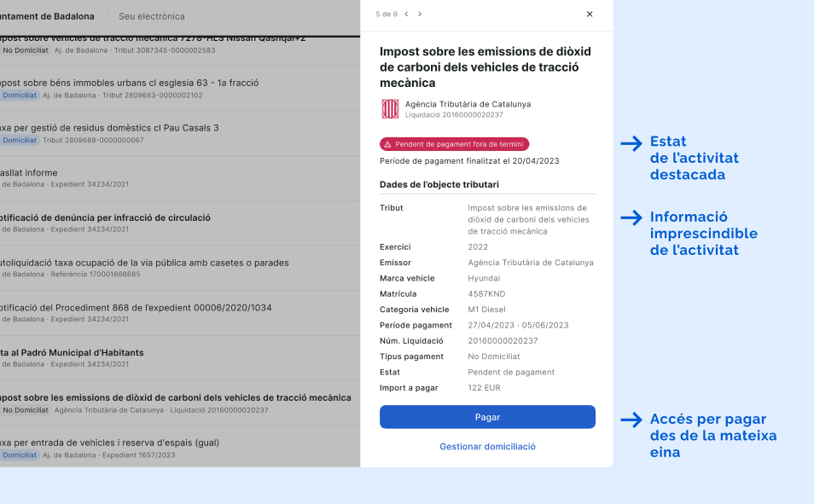Open Notificació del Procediment 868 item

point(135,307)
